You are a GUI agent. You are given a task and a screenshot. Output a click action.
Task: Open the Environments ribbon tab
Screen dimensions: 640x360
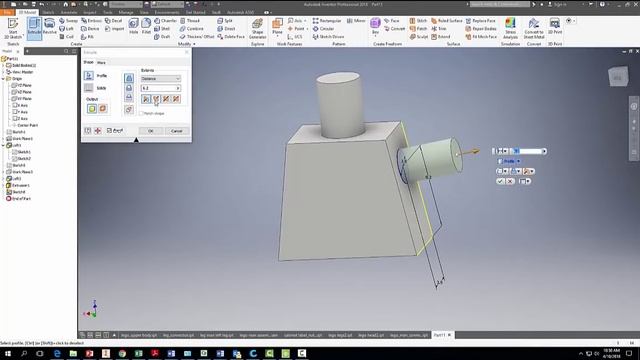click(x=167, y=13)
